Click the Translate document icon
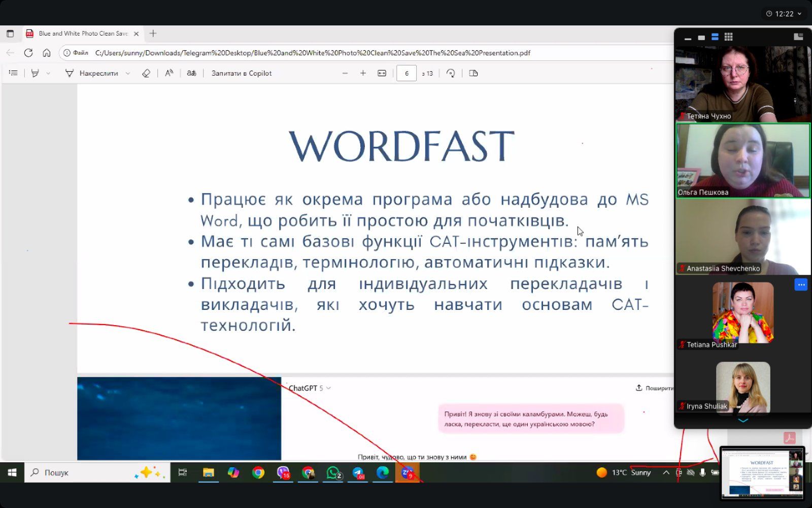The height and width of the screenshot is (508, 812). click(x=191, y=73)
